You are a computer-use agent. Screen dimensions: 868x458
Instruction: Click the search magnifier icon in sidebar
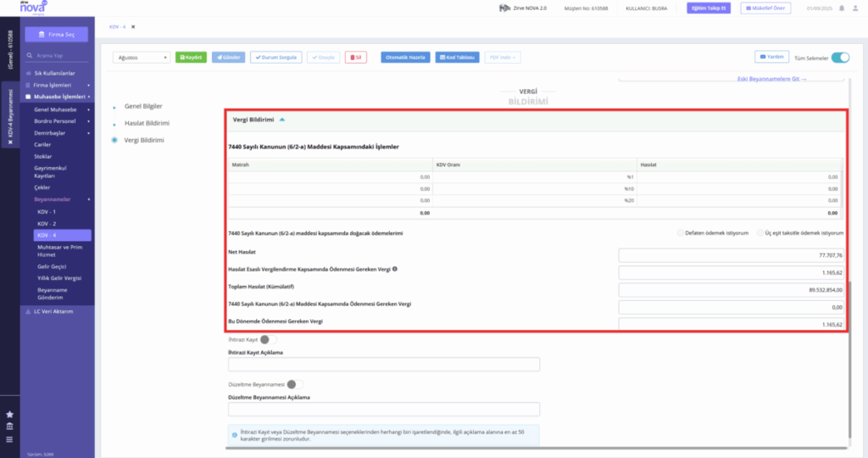(x=30, y=55)
